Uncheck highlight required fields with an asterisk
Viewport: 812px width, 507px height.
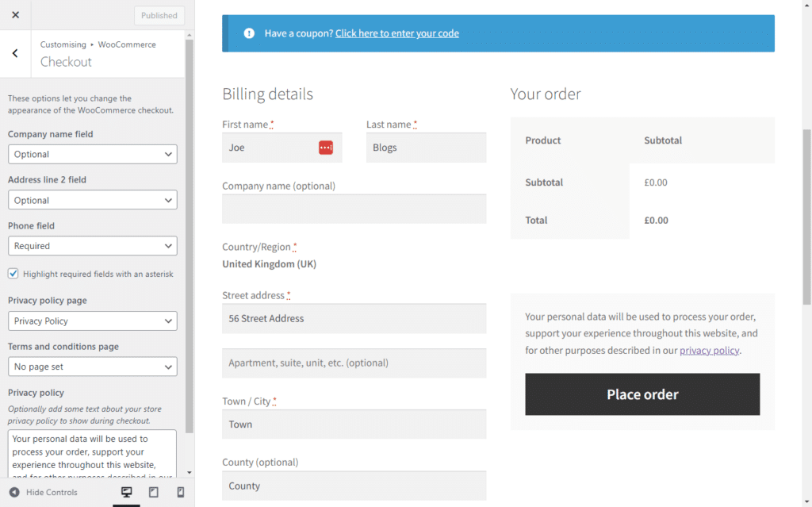pyautogui.click(x=13, y=273)
